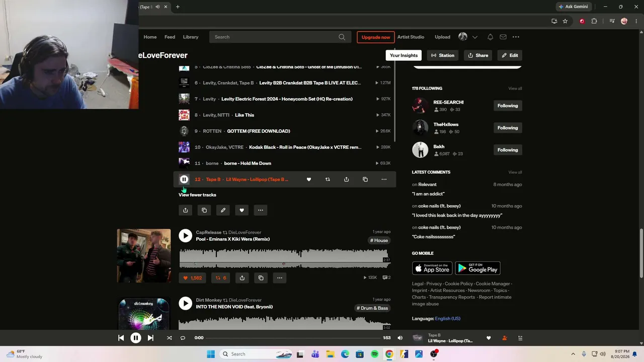Open the messages envelope
Image resolution: width=644 pixels, height=362 pixels.
(x=503, y=37)
